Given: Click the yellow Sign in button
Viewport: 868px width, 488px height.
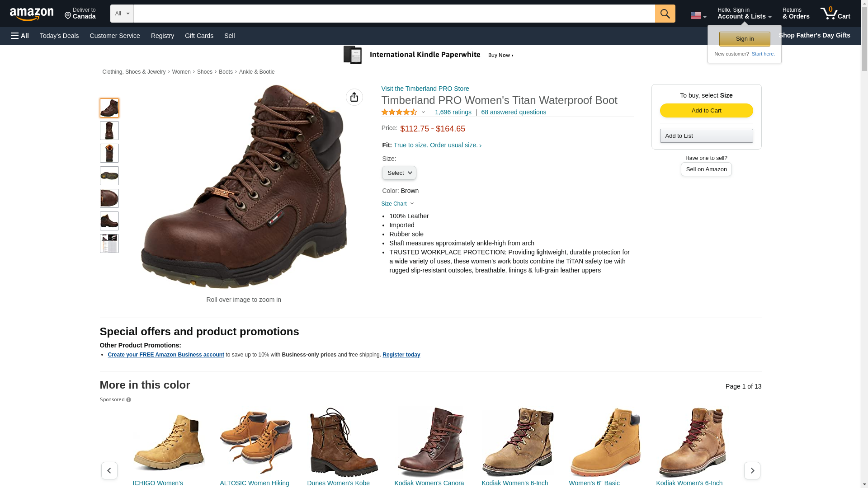Looking at the screenshot, I should click(744, 39).
